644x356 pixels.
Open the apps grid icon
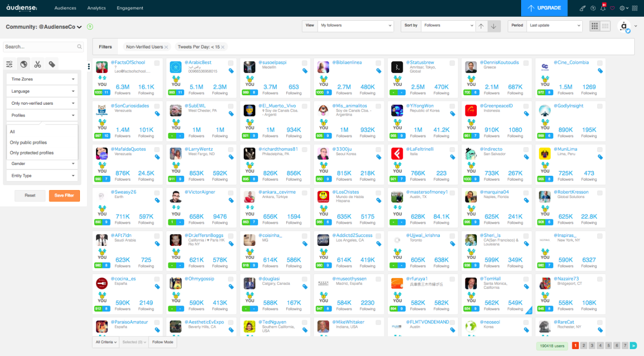click(635, 8)
